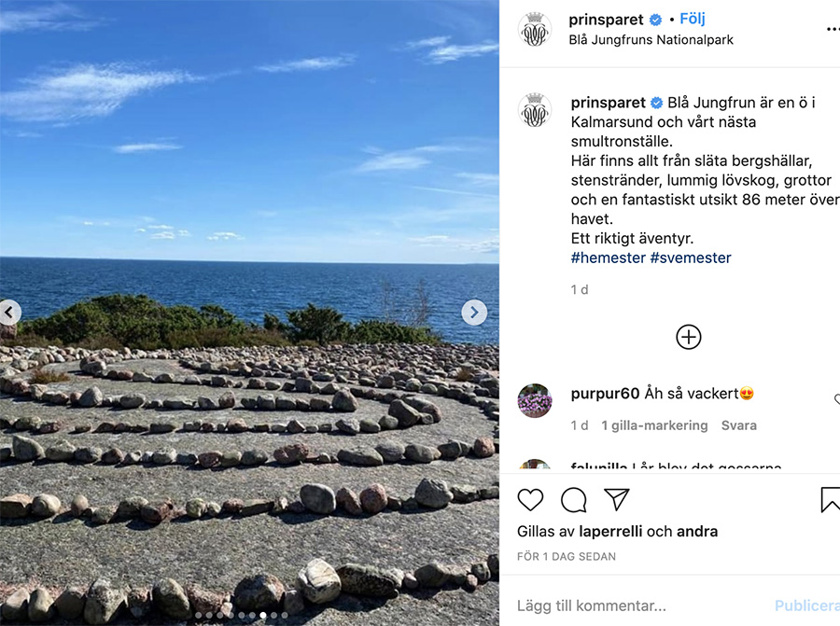
Task: Show next photo with right arrow
Action: pos(474,313)
